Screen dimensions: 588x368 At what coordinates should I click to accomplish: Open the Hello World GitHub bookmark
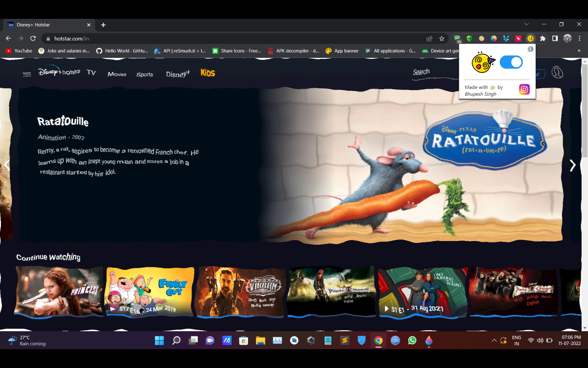point(122,51)
